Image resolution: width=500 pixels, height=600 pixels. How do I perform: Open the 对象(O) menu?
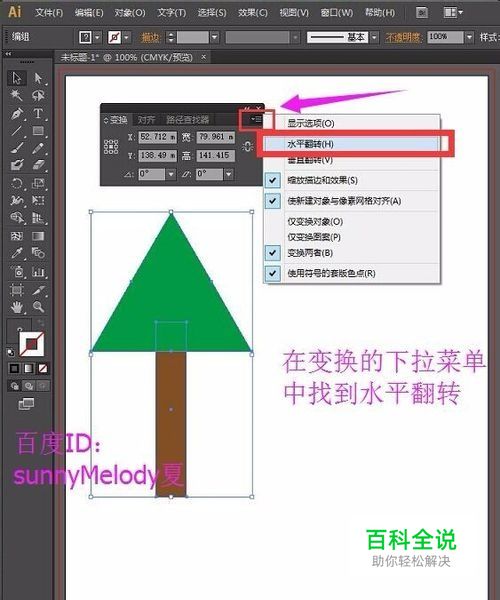click(130, 13)
